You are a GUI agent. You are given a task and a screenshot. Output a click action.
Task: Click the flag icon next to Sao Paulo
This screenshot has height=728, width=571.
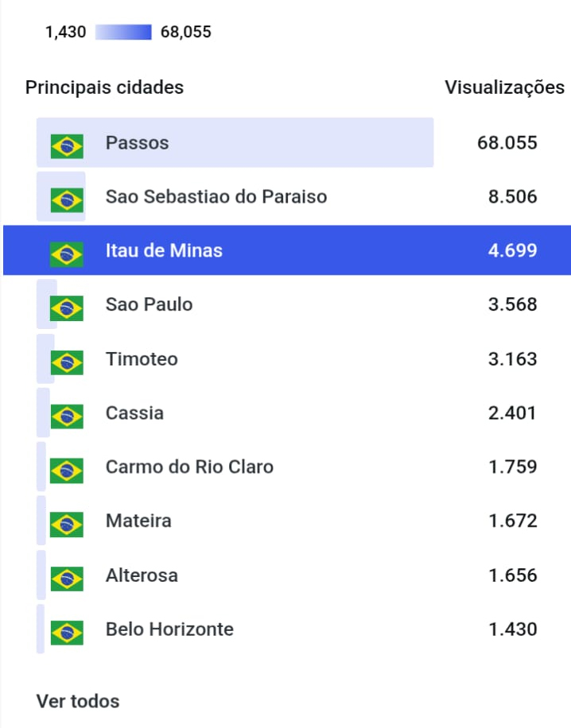pyautogui.click(x=67, y=308)
